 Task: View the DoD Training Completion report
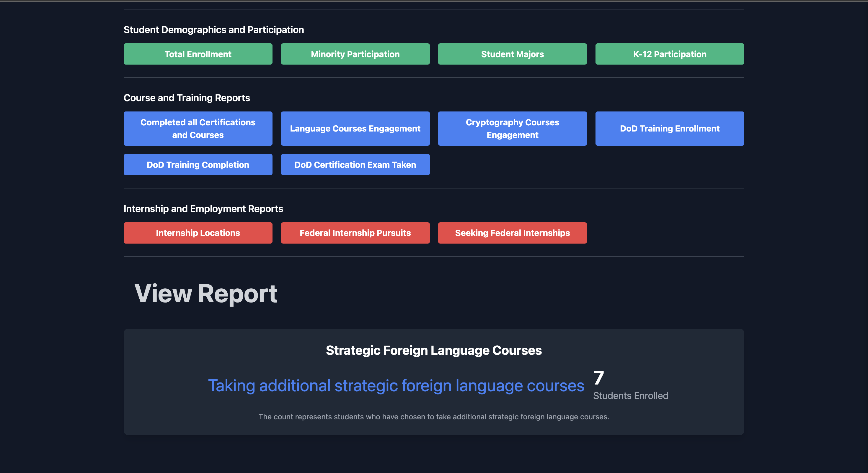coord(198,164)
